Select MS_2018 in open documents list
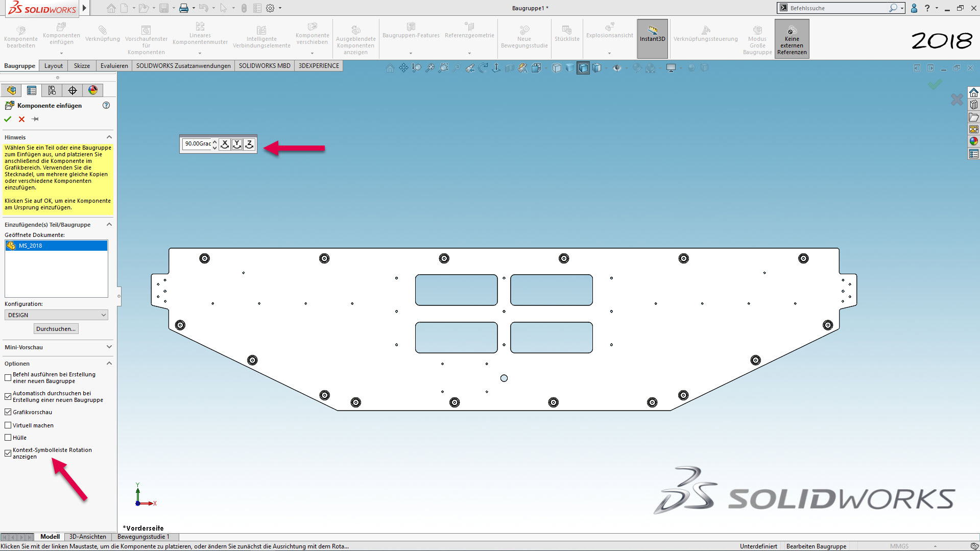980x551 pixels. pyautogui.click(x=56, y=246)
